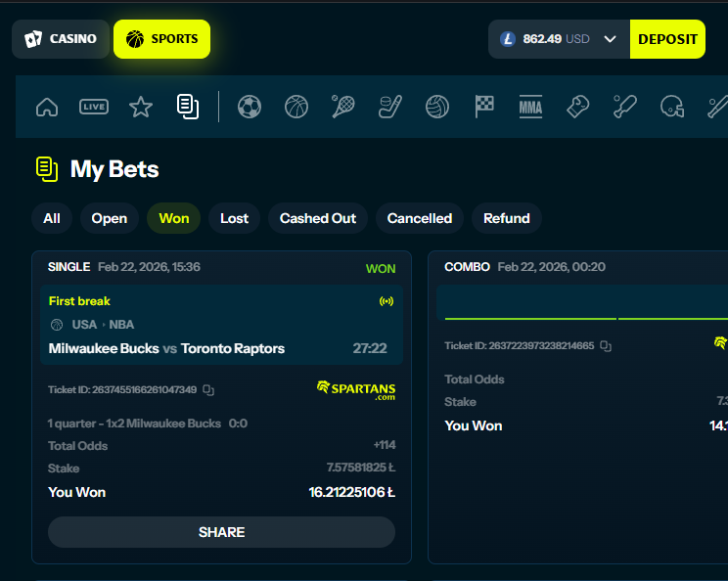Filter bets by Cashed Out
This screenshot has height=581, width=728.
coord(318,218)
